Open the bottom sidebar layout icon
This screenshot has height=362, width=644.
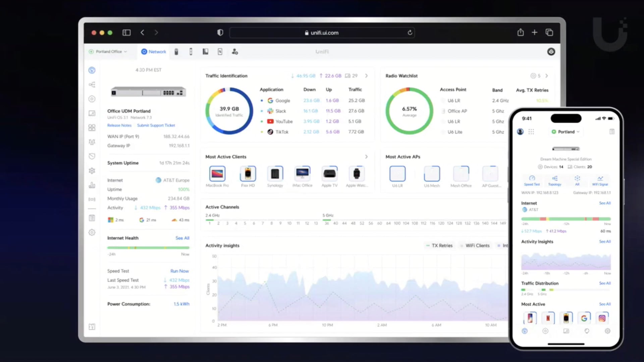(92, 326)
